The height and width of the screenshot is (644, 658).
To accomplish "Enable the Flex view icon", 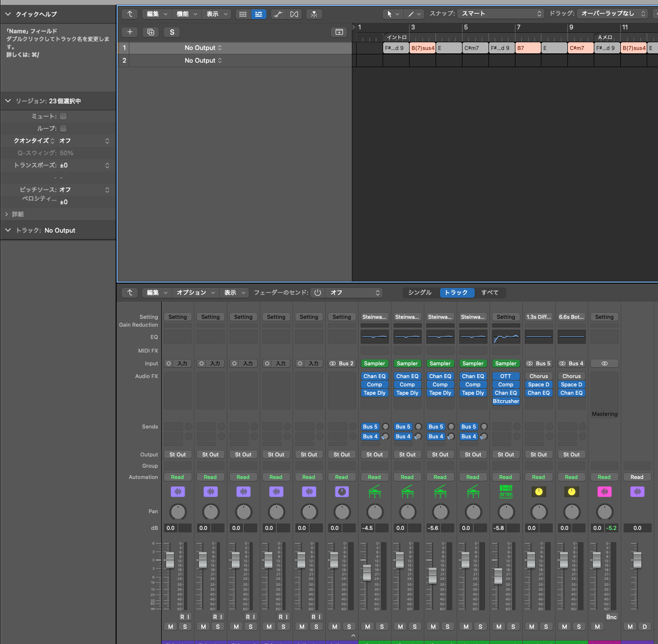I will tap(294, 14).
